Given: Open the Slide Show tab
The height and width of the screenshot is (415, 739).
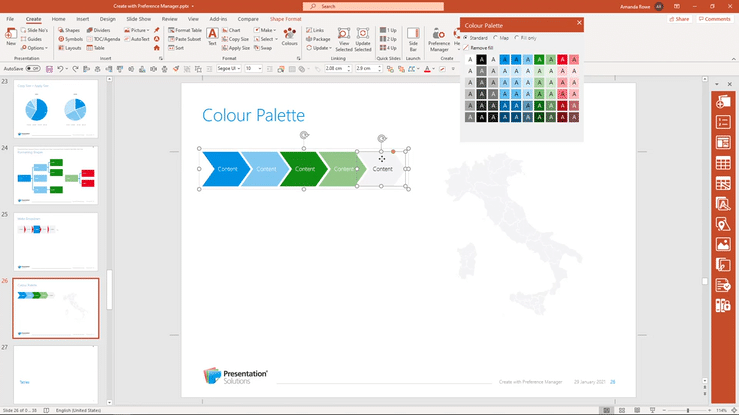Looking at the screenshot, I should point(138,19).
